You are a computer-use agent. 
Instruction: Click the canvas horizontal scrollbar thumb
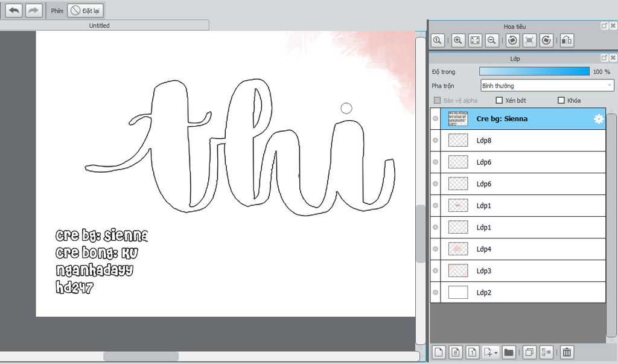coord(141,357)
